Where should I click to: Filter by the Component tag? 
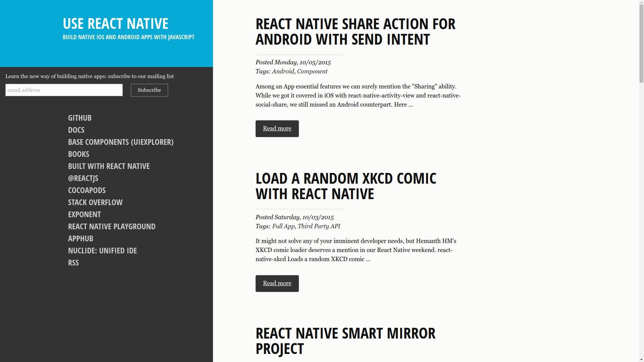pyautogui.click(x=312, y=71)
